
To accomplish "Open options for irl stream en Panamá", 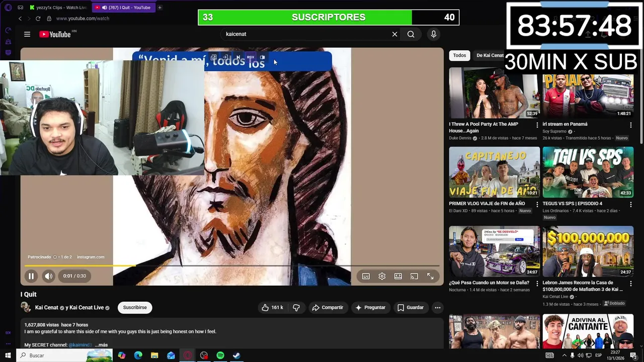I will click(x=630, y=125).
